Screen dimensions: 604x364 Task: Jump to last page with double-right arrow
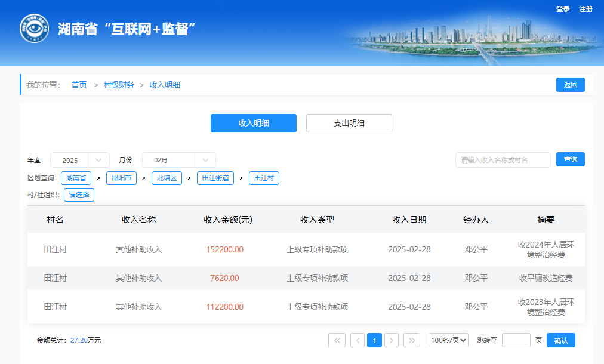pyautogui.click(x=412, y=340)
